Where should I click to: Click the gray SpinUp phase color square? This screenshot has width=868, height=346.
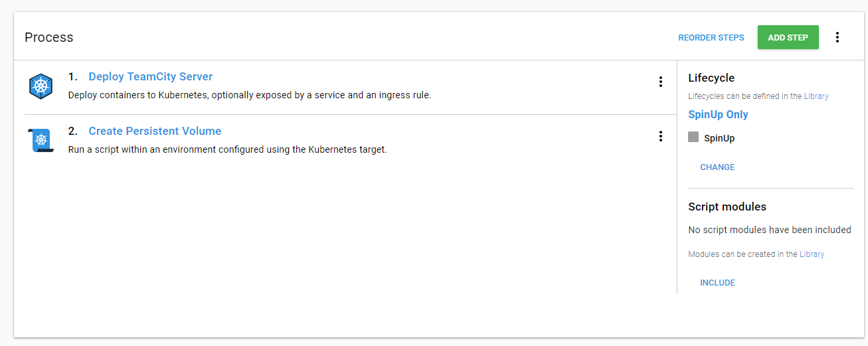[x=693, y=137]
